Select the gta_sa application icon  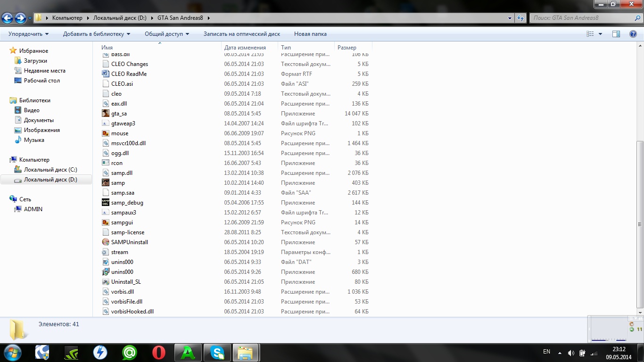(x=106, y=114)
